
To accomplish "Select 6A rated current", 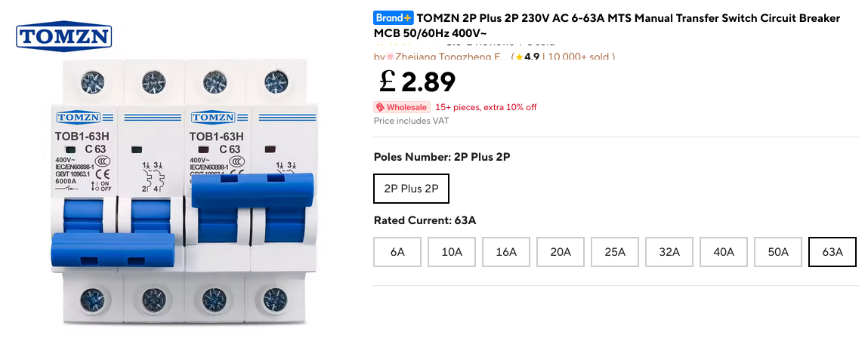I will 397,252.
